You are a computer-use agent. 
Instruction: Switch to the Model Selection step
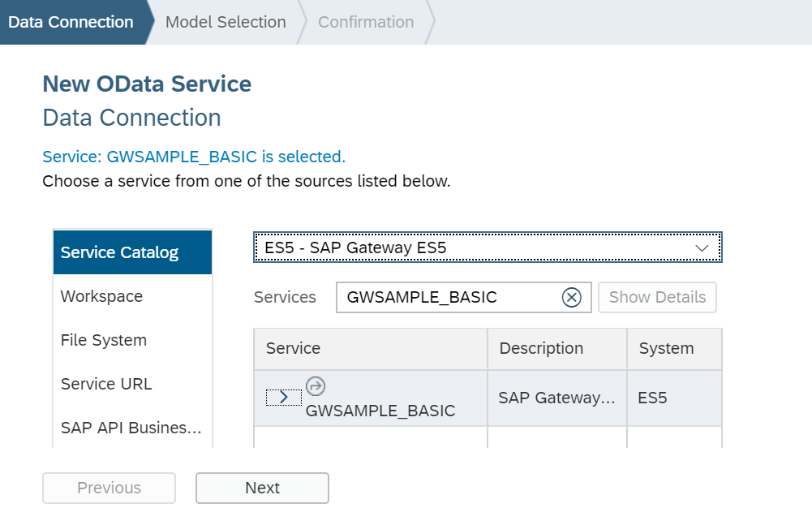226,22
